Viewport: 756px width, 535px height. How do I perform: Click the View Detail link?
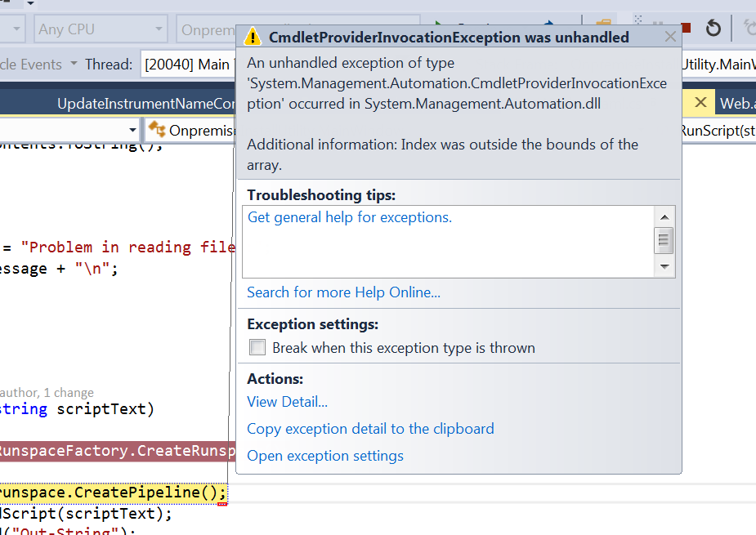(x=286, y=401)
